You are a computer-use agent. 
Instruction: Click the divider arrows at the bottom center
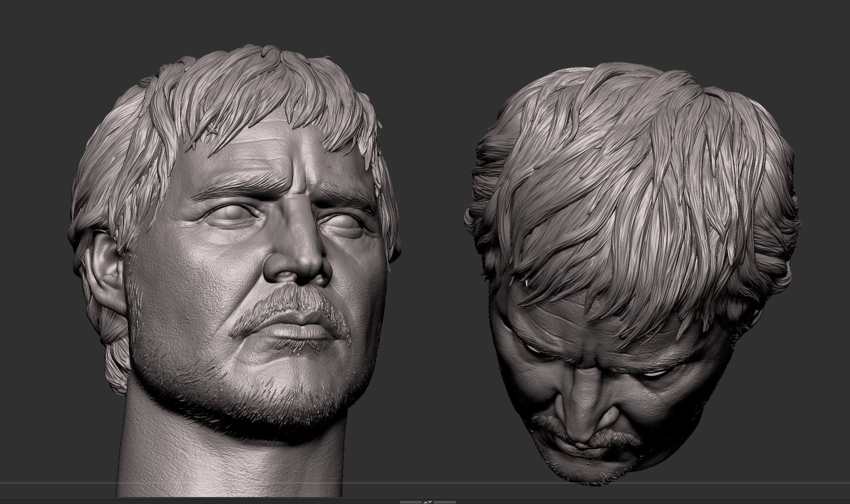click(428, 502)
